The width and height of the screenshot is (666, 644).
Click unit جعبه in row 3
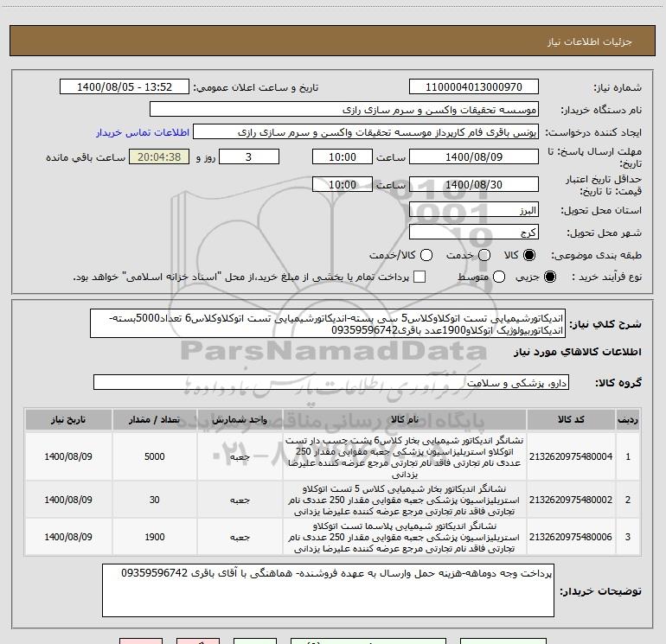coord(240,538)
